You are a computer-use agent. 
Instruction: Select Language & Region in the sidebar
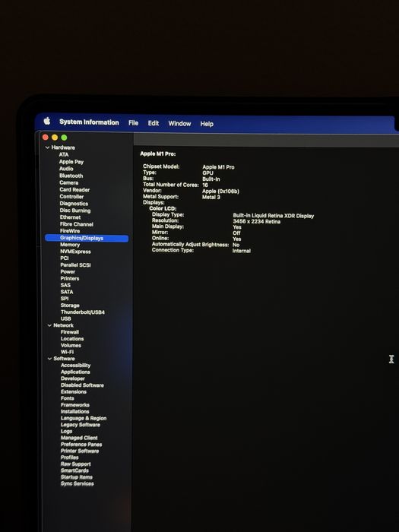click(x=84, y=418)
